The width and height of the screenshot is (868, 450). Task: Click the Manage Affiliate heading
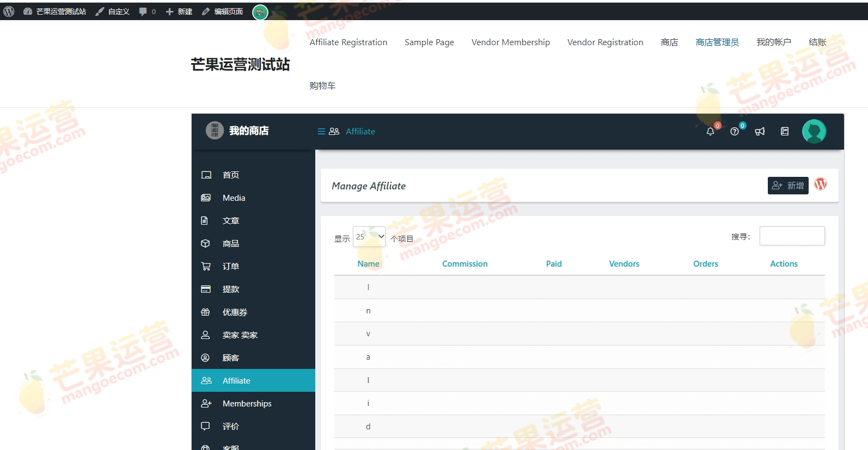click(x=369, y=186)
